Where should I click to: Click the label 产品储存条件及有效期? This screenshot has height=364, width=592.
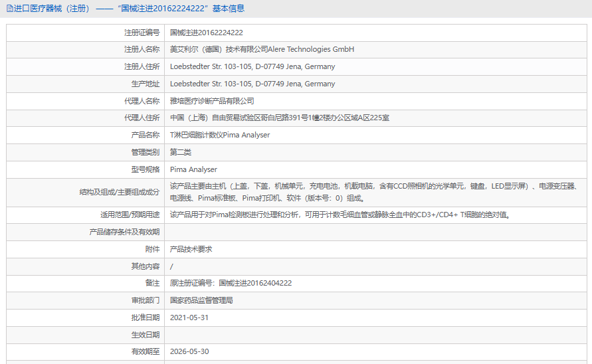125,232
